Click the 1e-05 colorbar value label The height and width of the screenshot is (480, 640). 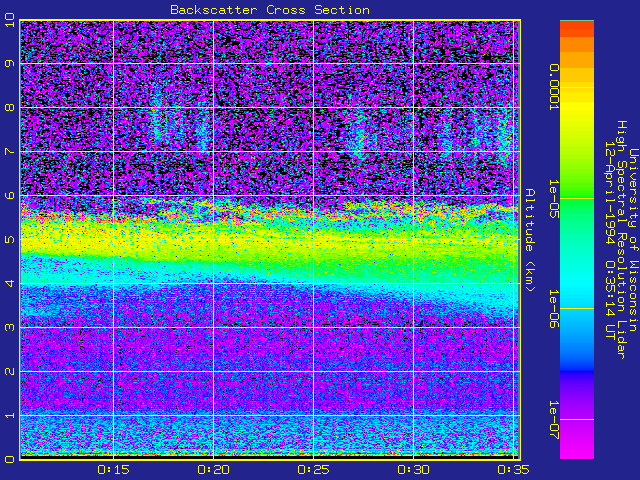click(x=553, y=198)
